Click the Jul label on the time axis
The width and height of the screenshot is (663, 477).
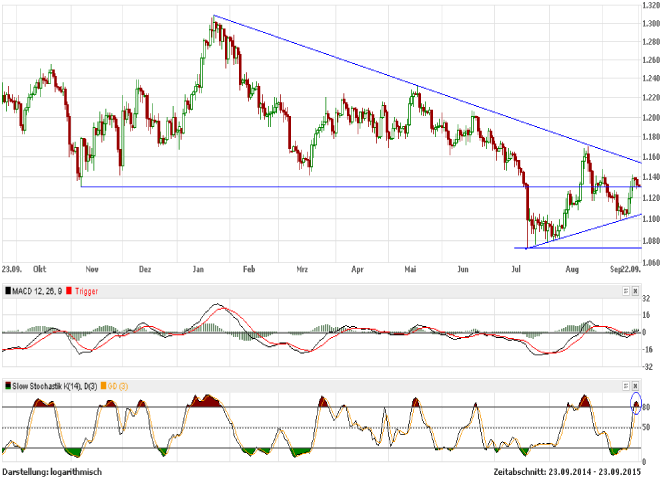pyautogui.click(x=517, y=269)
